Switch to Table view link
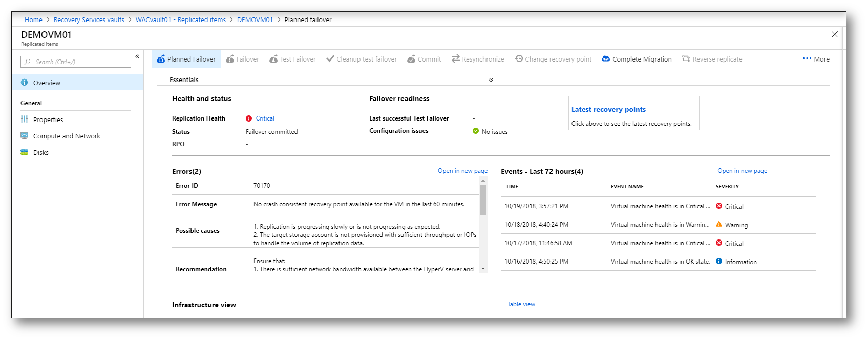The image size is (868, 340). [521, 304]
